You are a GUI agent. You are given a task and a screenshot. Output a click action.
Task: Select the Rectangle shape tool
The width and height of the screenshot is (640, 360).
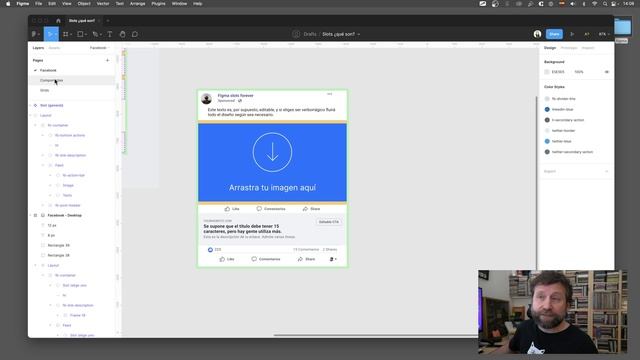pyautogui.click(x=80, y=34)
